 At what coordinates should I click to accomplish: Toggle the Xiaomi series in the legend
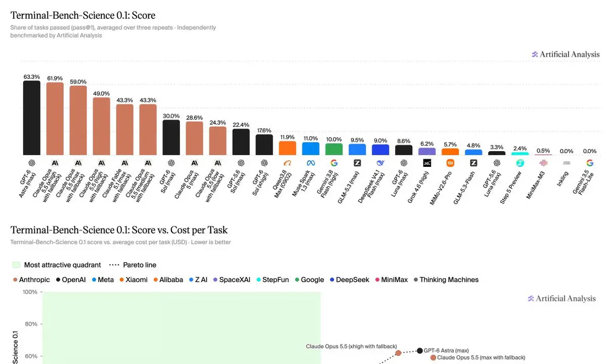click(134, 280)
